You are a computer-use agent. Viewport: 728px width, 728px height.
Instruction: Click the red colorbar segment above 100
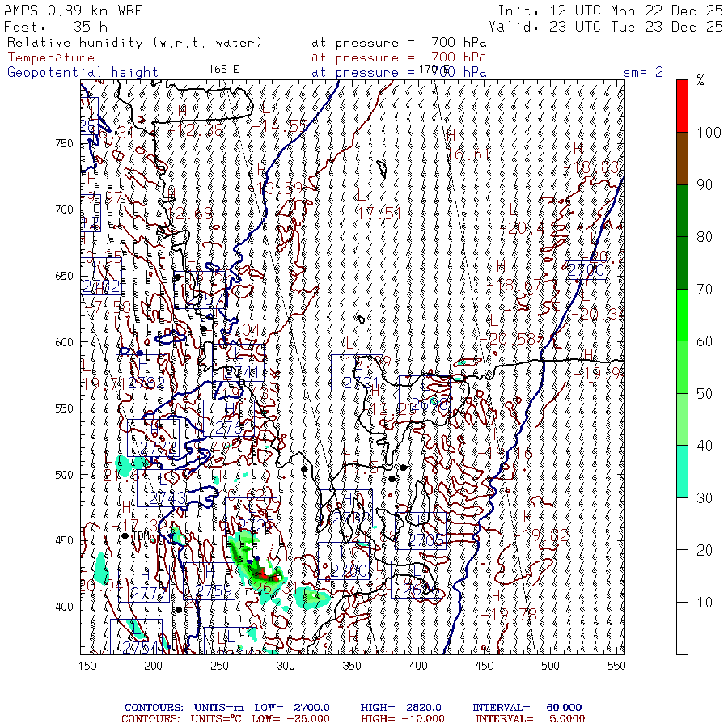click(x=682, y=106)
